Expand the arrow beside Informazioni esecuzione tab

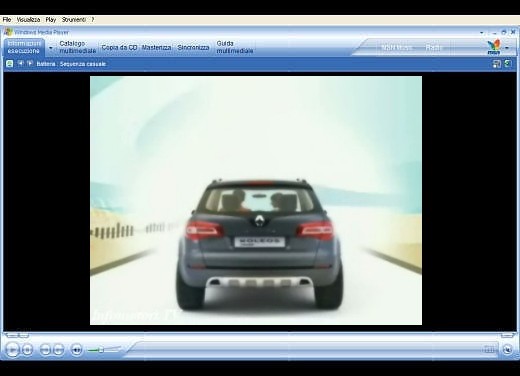pos(51,48)
